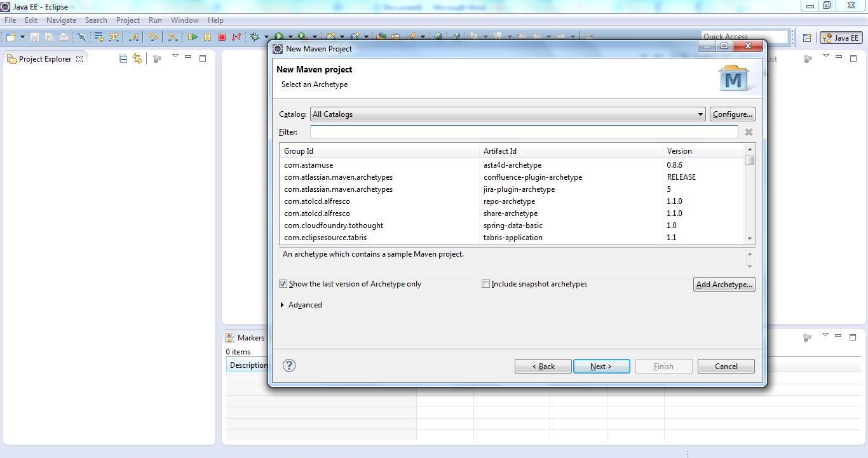Toggle the Use Step Filters icon
868x458 pixels.
tap(114, 37)
